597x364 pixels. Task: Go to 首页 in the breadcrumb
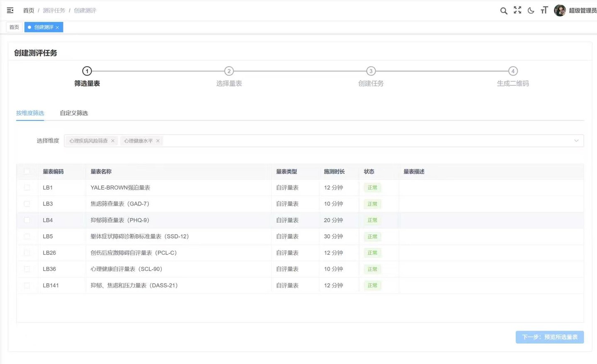29,11
